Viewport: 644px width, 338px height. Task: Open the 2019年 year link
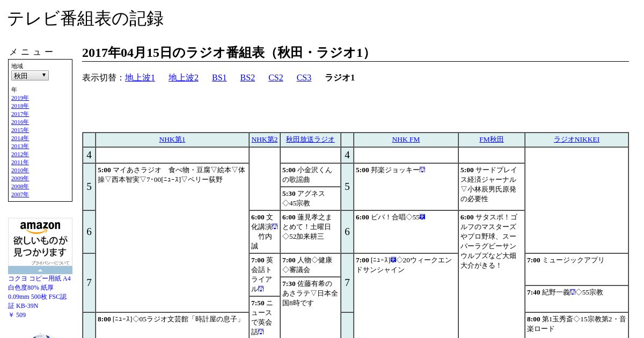tap(20, 98)
